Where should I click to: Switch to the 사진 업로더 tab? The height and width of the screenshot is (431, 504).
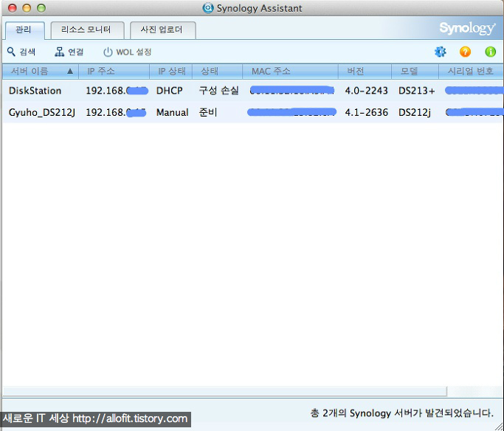162,30
